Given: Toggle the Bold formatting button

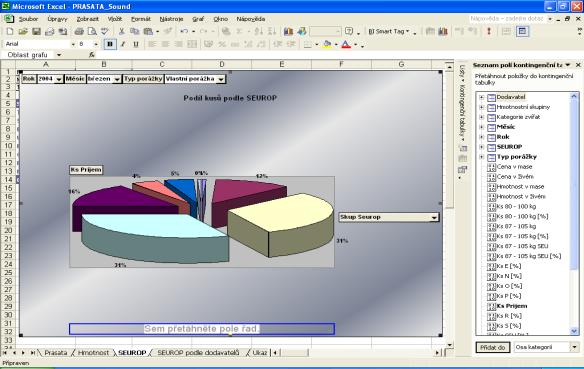Looking at the screenshot, I should click(x=110, y=44).
